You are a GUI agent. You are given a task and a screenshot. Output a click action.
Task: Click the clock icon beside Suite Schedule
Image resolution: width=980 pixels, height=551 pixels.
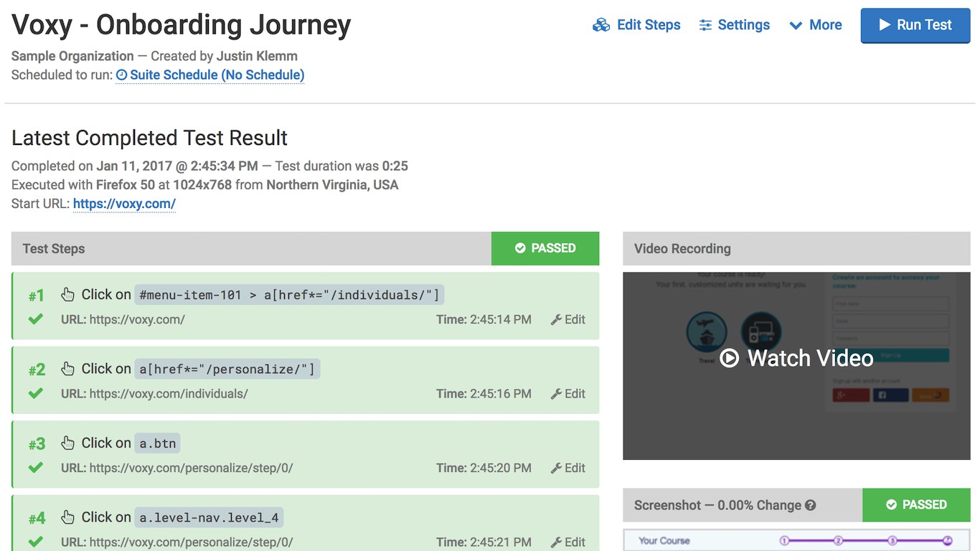pyautogui.click(x=121, y=75)
